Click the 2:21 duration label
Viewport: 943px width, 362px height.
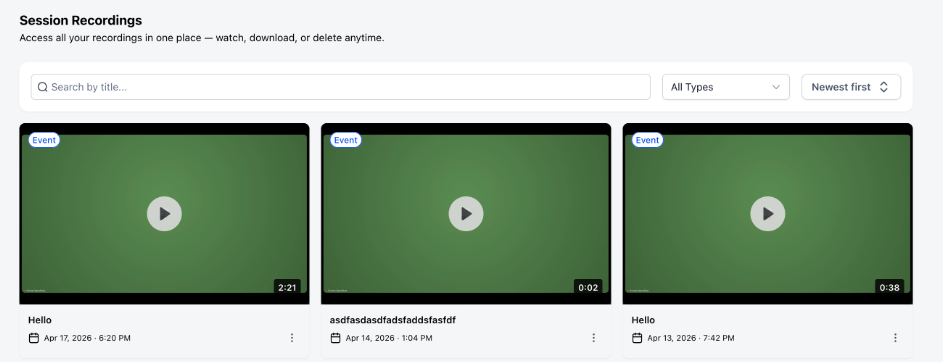(x=287, y=287)
